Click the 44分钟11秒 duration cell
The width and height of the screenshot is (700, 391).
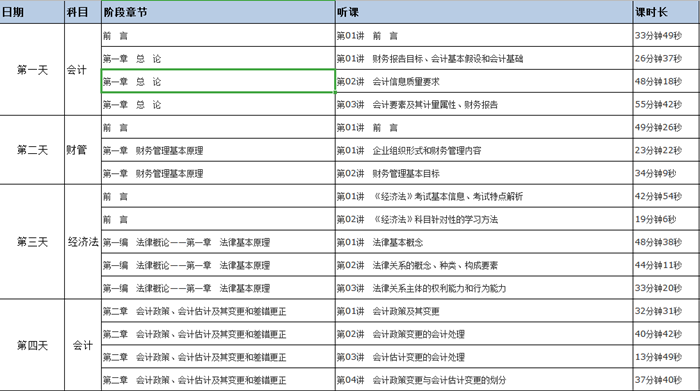[x=667, y=265]
